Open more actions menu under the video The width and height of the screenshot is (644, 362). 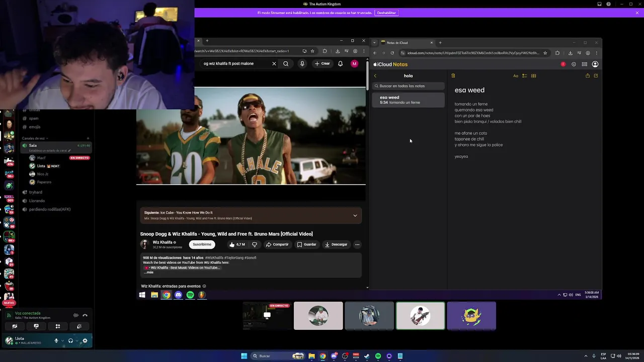pyautogui.click(x=357, y=244)
